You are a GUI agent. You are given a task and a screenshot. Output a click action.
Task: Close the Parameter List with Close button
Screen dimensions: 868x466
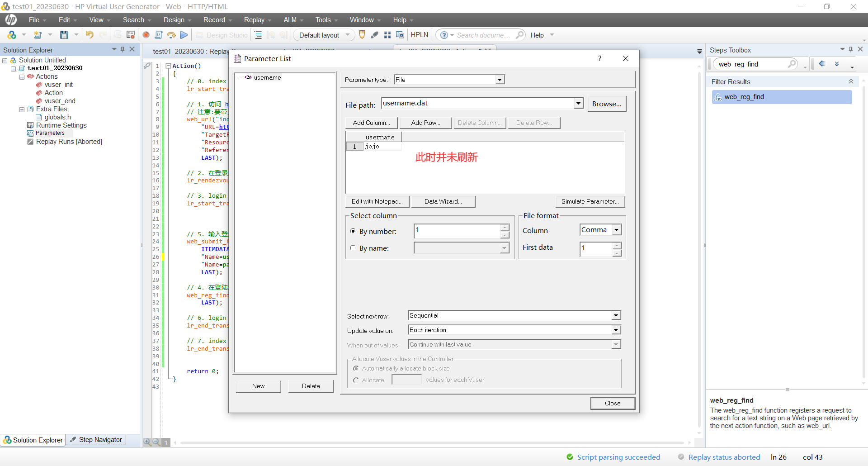click(613, 403)
